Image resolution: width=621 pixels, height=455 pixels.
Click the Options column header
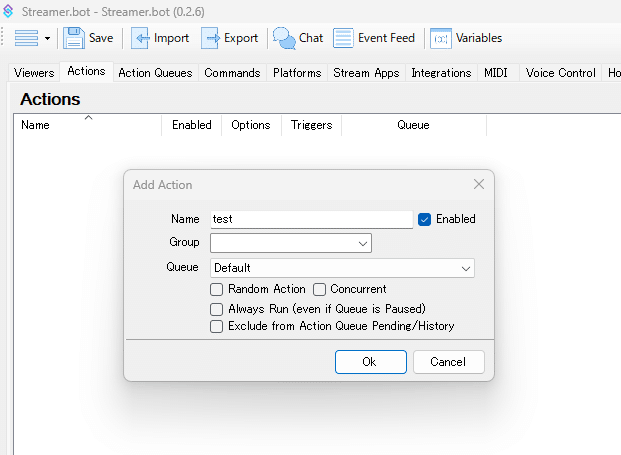[x=251, y=125]
